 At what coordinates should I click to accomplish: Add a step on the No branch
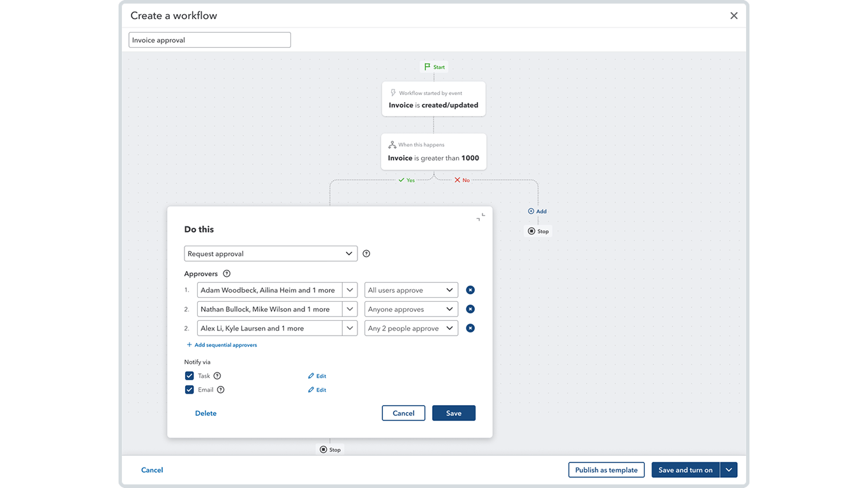click(x=537, y=211)
